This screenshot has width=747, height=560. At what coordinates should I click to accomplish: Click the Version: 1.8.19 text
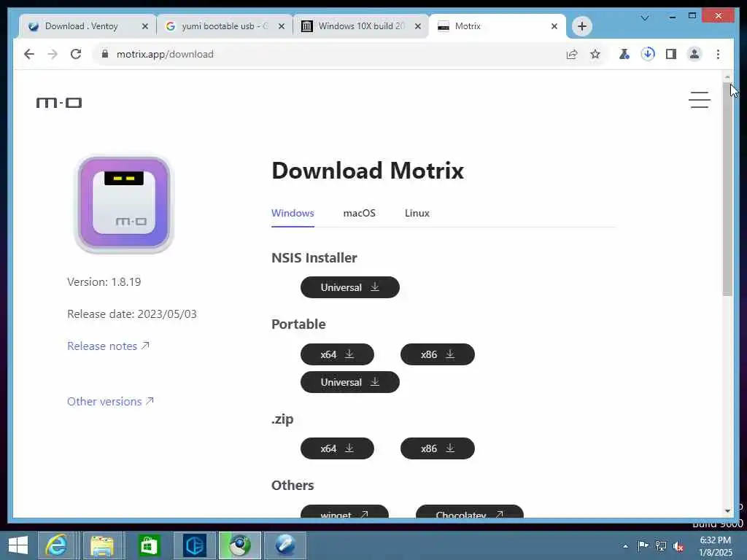tap(104, 282)
